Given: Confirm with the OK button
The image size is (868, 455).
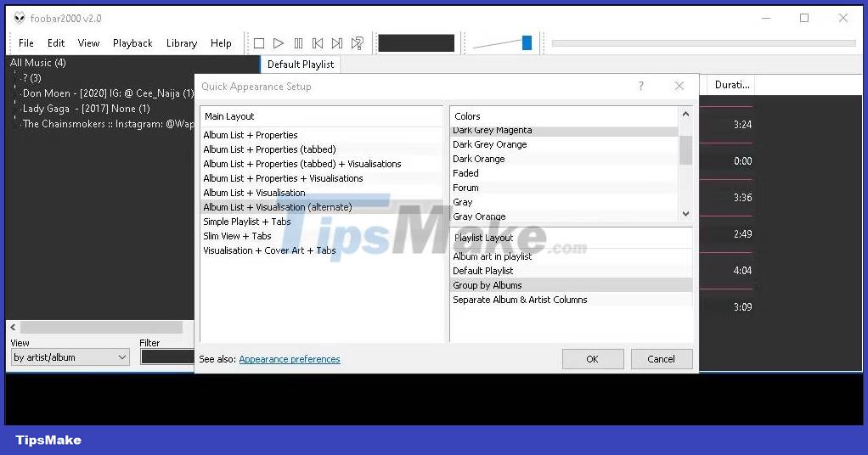Looking at the screenshot, I should [x=592, y=359].
